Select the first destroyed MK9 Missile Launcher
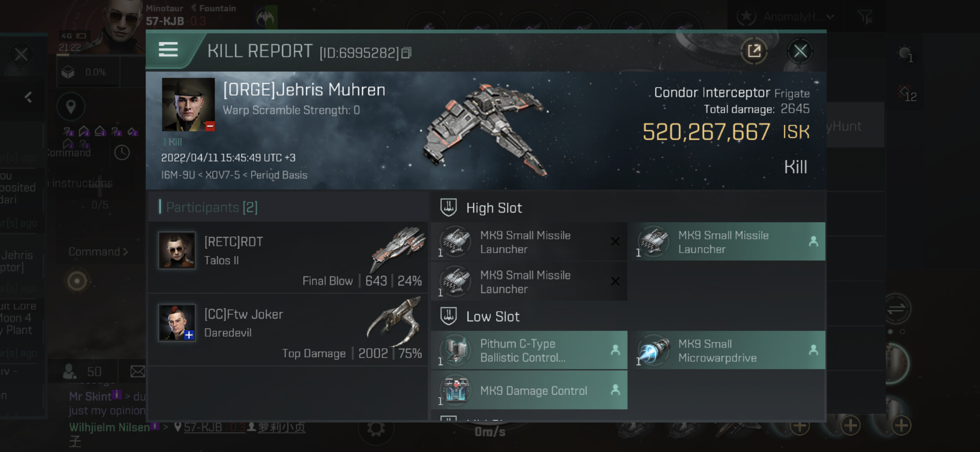The image size is (980, 452). point(529,241)
